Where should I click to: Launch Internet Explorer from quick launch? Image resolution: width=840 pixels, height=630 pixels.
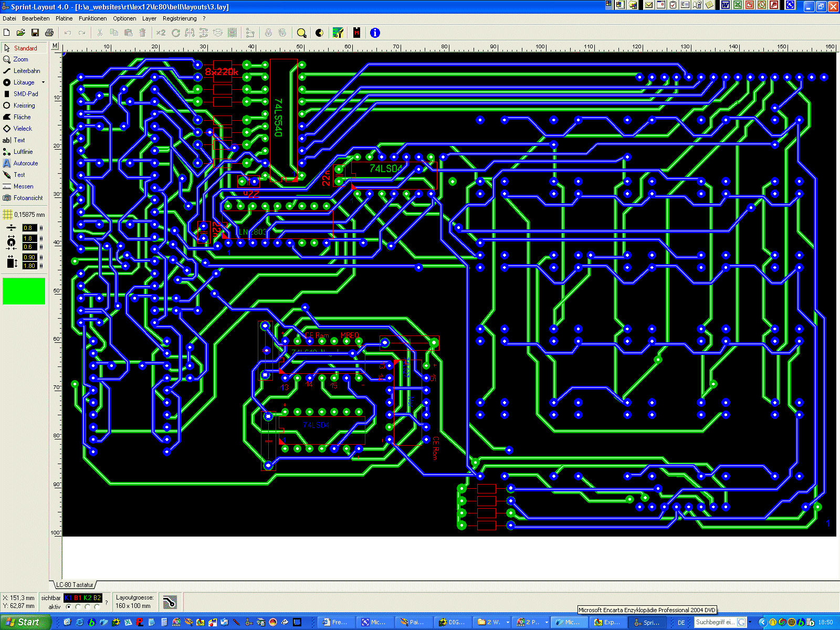(80, 622)
